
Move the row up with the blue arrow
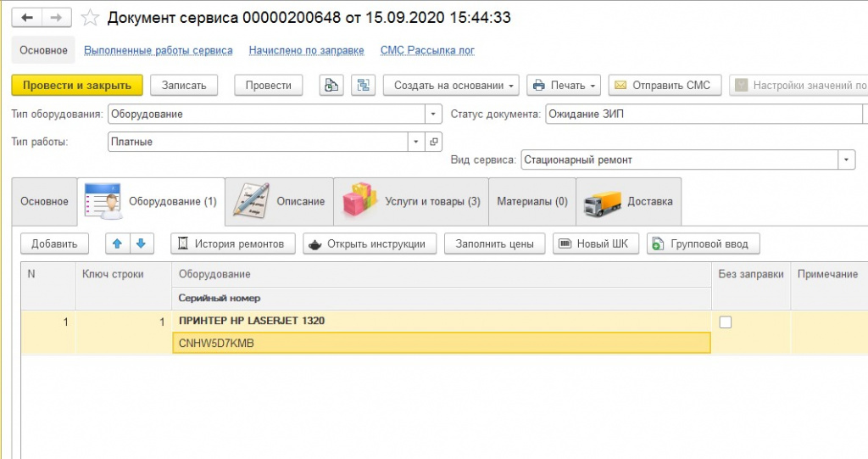click(x=117, y=243)
